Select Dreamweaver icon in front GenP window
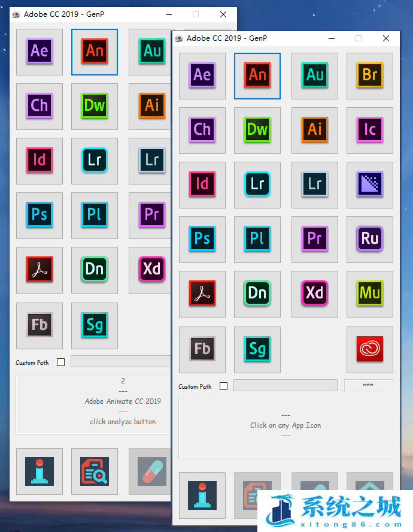This screenshot has width=413, height=532. (257, 130)
